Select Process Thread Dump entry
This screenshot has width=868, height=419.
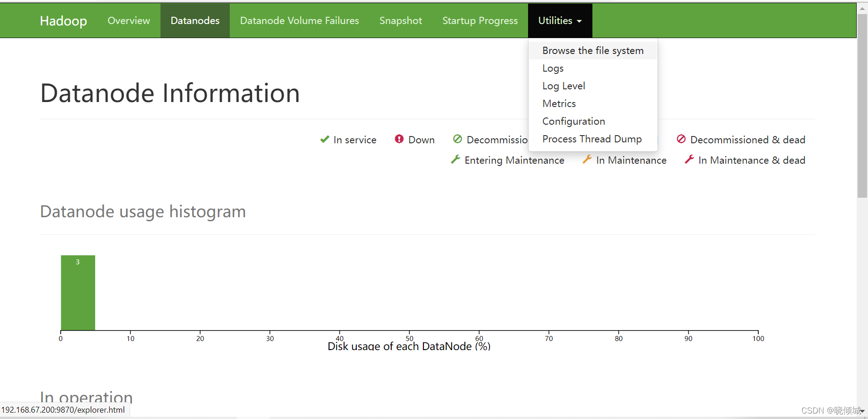593,139
